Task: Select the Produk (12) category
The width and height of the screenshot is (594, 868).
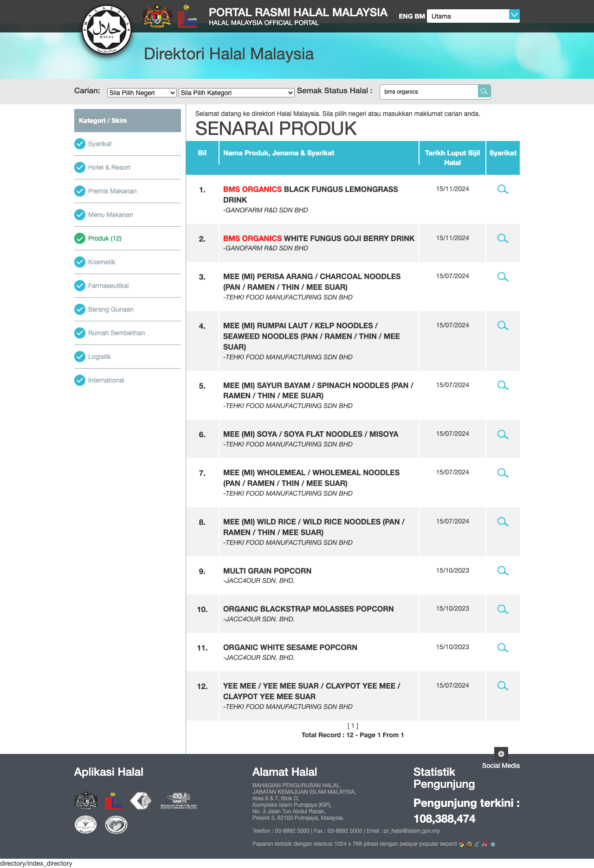Action: point(105,238)
